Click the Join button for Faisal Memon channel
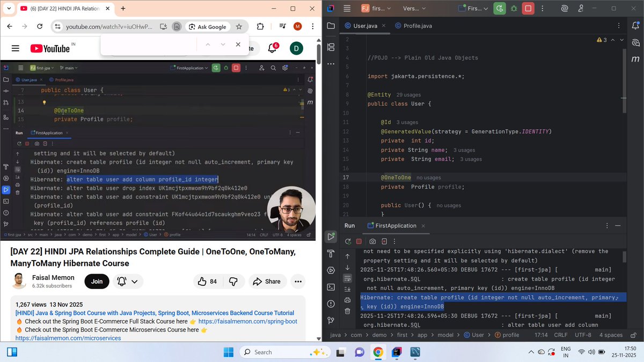This screenshot has height=362, width=644. [97, 281]
